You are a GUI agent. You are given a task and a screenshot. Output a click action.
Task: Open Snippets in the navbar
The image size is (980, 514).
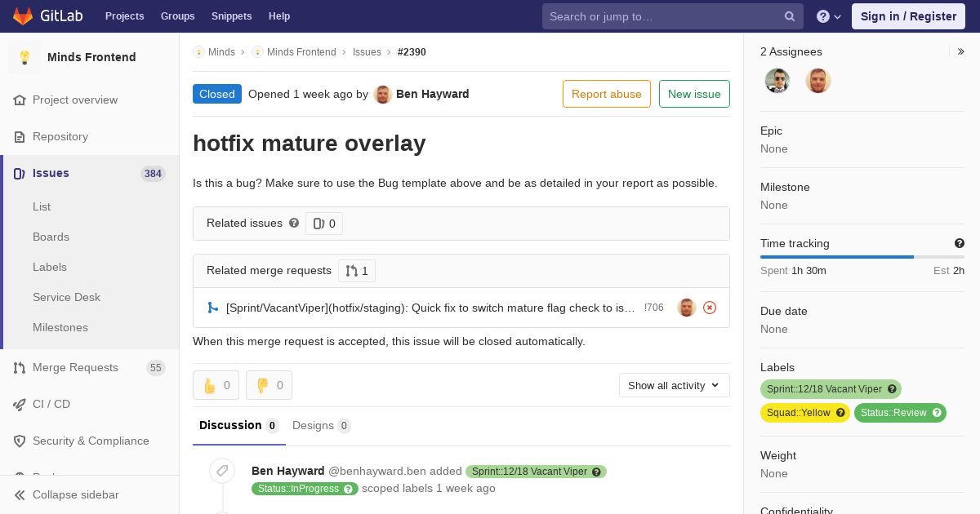tap(232, 16)
